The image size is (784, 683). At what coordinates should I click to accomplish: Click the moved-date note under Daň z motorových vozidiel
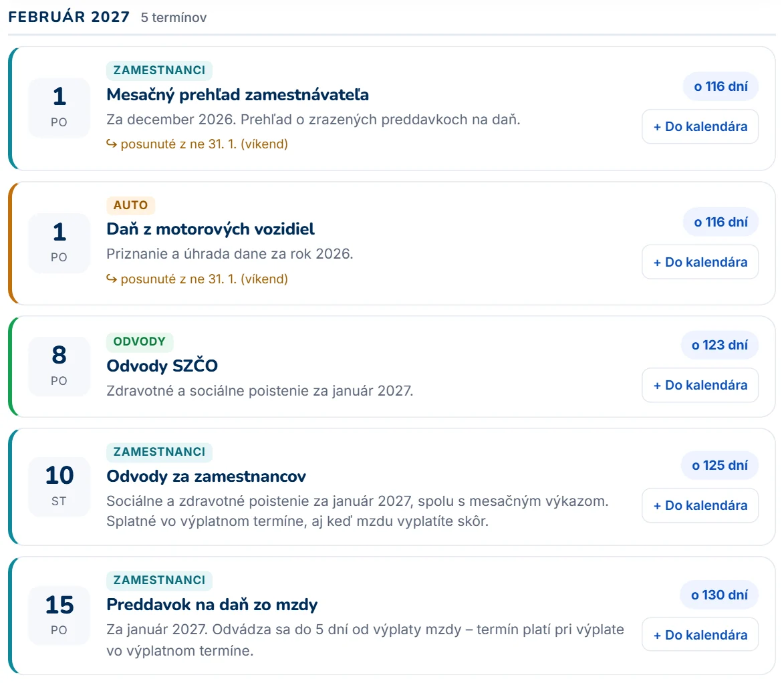(197, 279)
